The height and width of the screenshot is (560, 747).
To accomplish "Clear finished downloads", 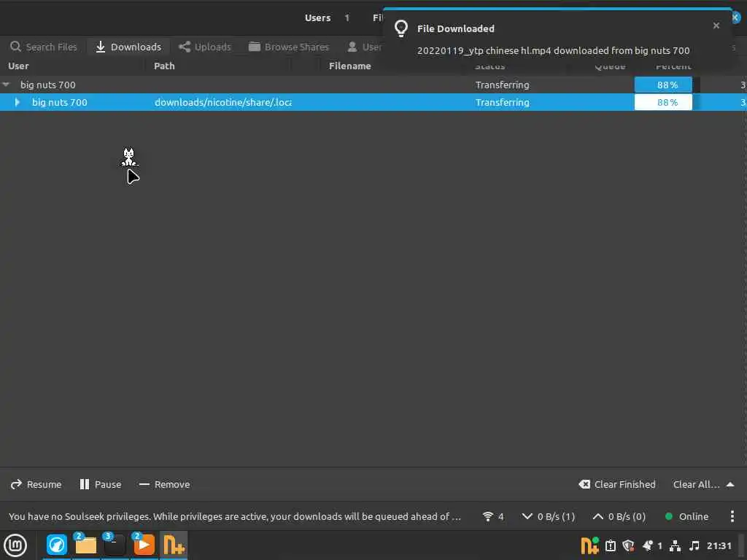I will click(x=617, y=484).
